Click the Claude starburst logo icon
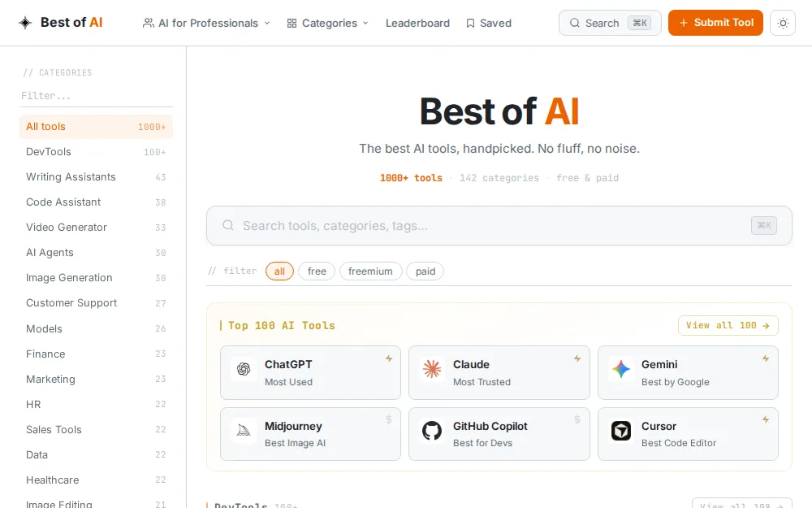The width and height of the screenshot is (812, 508). pyautogui.click(x=432, y=368)
